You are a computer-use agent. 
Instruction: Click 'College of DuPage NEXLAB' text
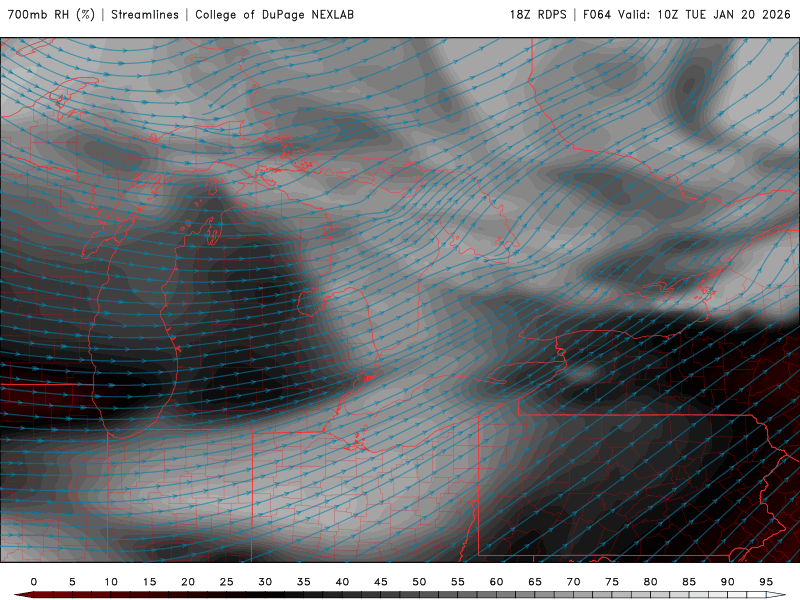coord(274,15)
